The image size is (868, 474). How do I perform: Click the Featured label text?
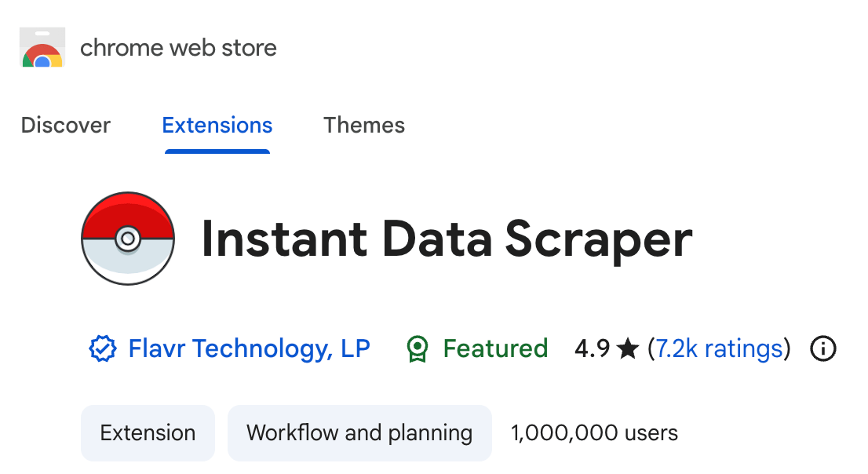pyautogui.click(x=495, y=349)
